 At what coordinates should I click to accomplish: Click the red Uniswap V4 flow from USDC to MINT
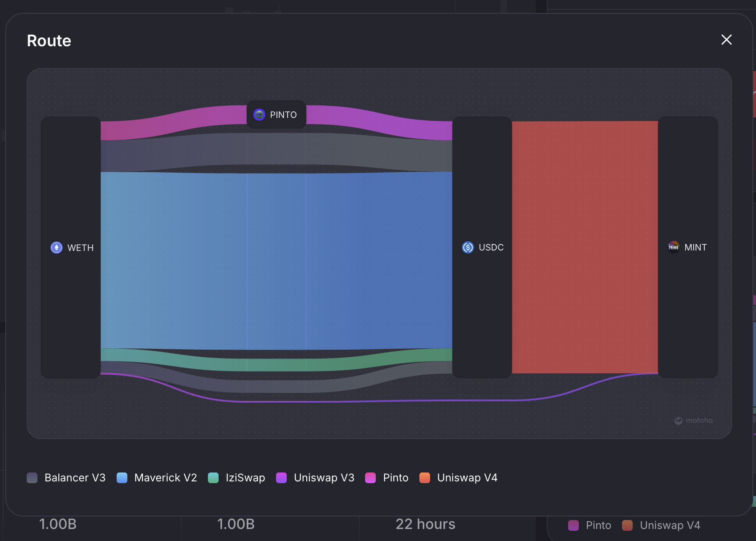click(585, 247)
